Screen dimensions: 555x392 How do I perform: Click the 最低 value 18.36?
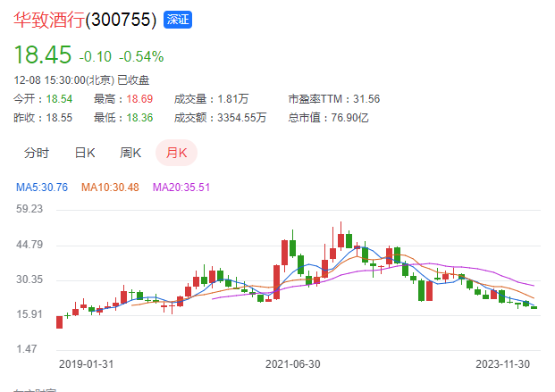(x=139, y=118)
